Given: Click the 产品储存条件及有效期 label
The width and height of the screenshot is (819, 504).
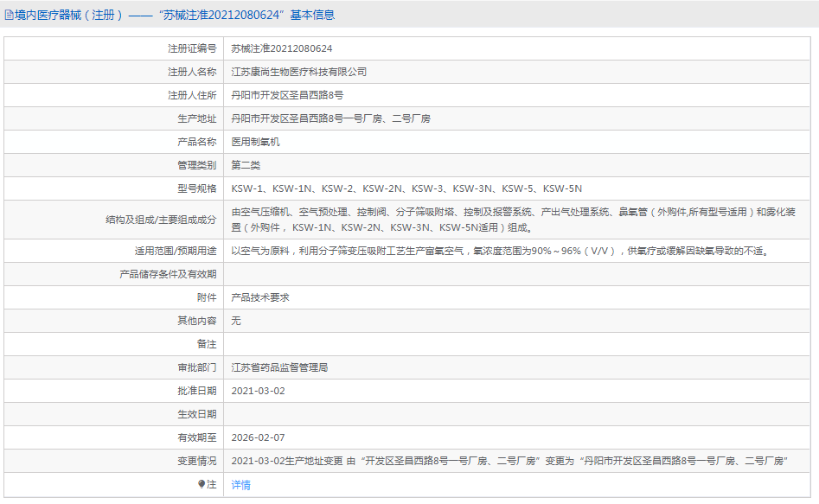Looking at the screenshot, I should [168, 274].
